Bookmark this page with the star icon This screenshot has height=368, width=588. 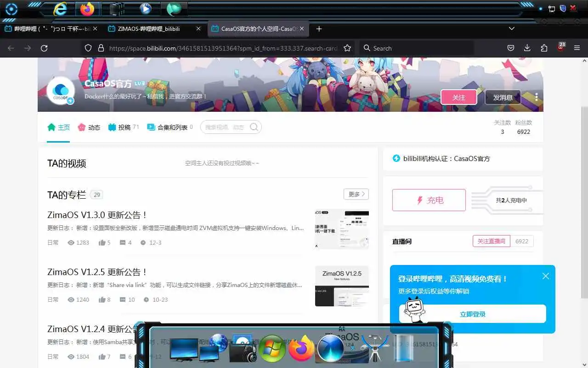coord(347,48)
